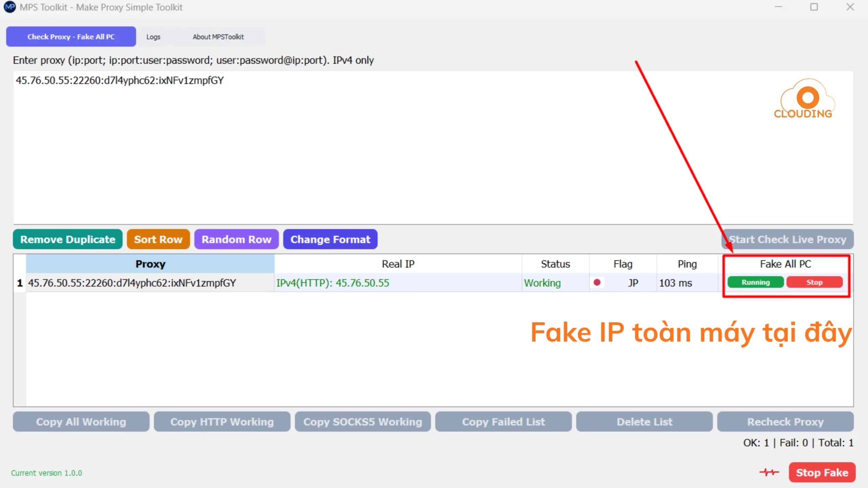Click the green Running status button
This screenshot has width=868, height=488.
tap(755, 282)
